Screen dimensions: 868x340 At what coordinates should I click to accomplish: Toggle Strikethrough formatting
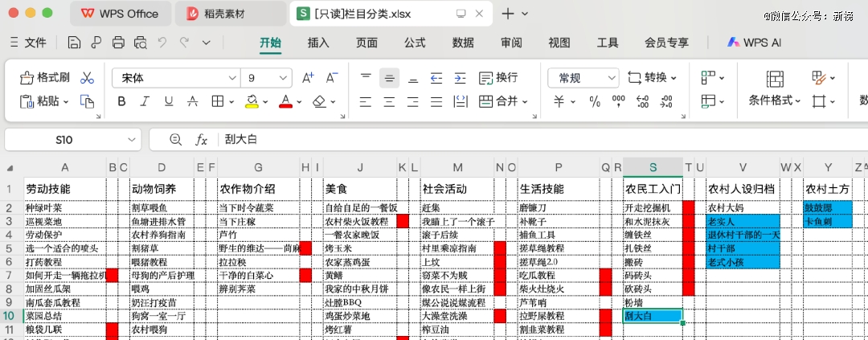click(x=193, y=101)
